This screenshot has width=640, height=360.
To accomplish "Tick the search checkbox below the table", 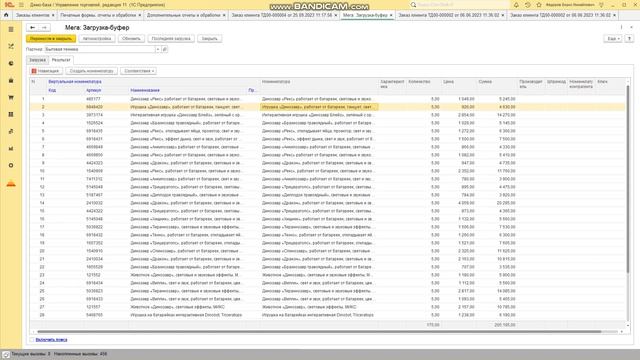I will pyautogui.click(x=32, y=340).
